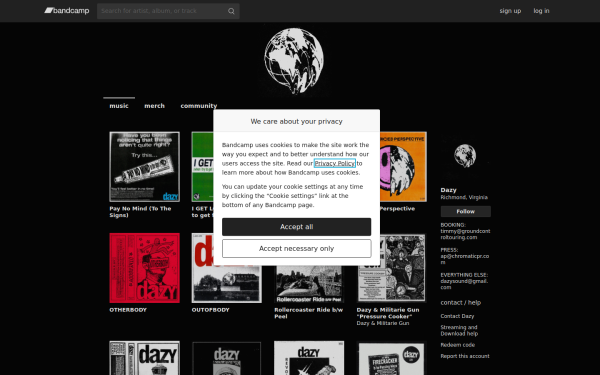Open the Privacy Policy link

[x=334, y=163]
